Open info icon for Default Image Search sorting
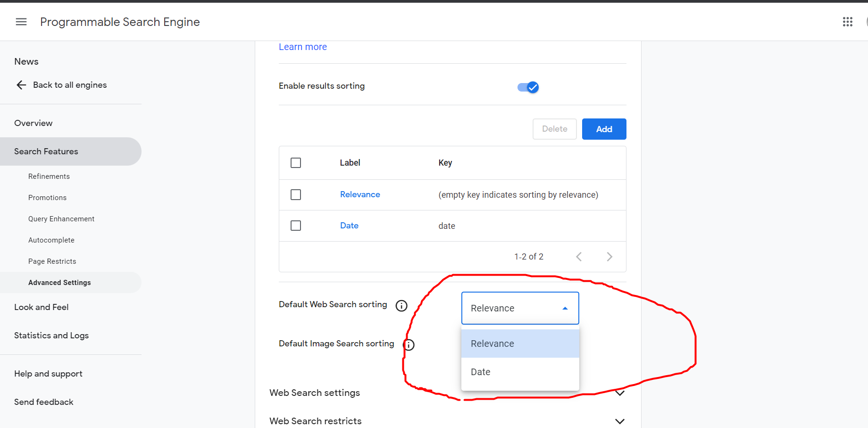The image size is (868, 428). point(409,345)
